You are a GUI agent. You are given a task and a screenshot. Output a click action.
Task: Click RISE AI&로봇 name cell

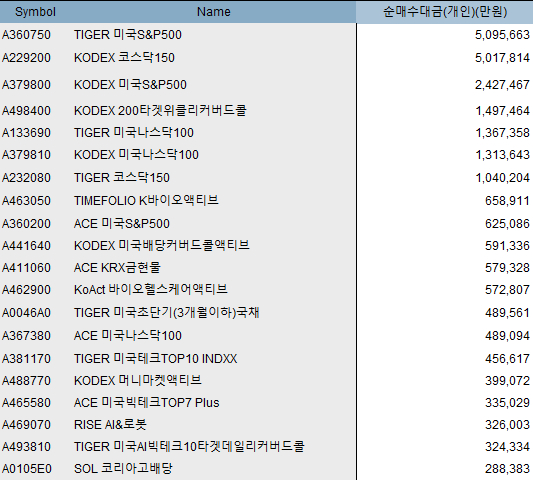[x=110, y=425]
